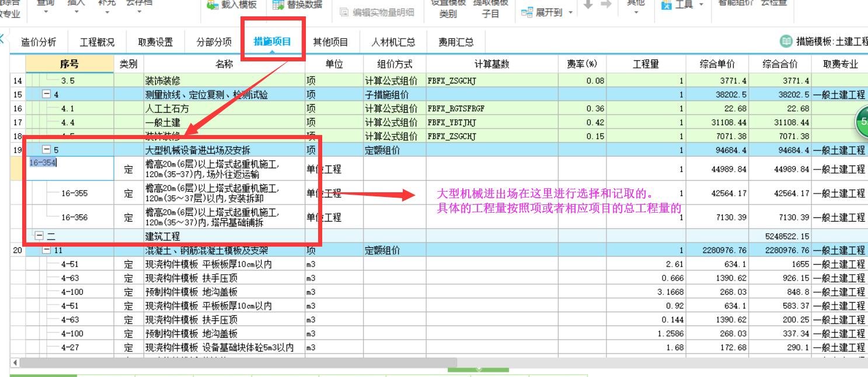Click the 载入模板 button label
Viewport: 868px width, 377px height.
(x=239, y=5)
